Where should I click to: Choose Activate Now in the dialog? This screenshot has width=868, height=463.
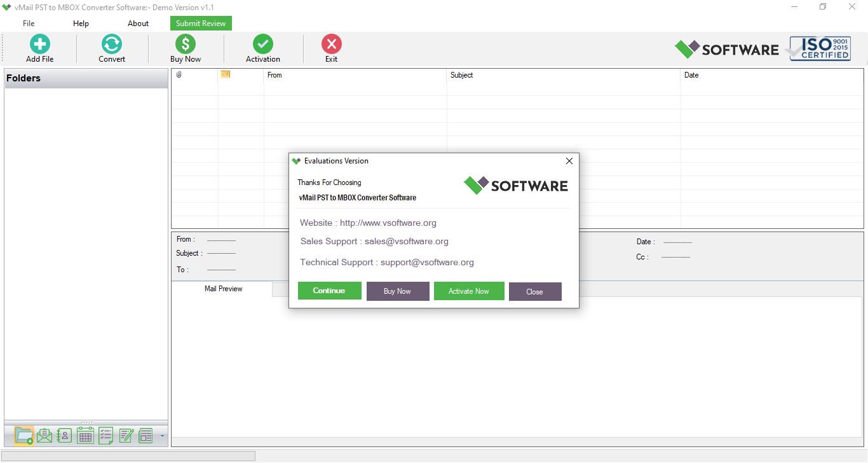point(469,291)
